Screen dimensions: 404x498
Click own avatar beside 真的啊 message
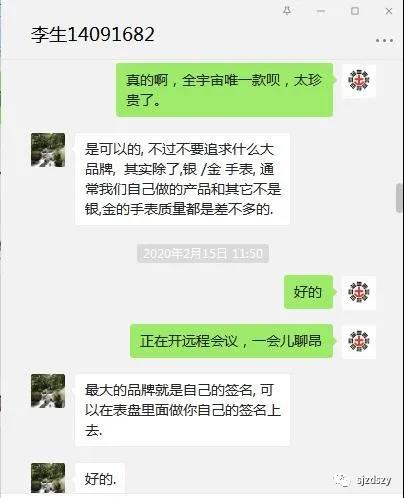(359, 80)
